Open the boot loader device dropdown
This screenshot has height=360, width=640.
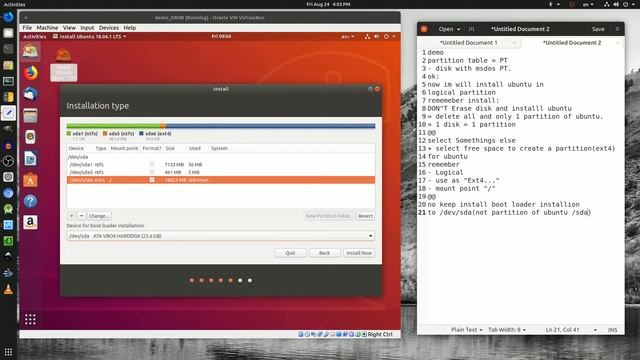pyautogui.click(x=220, y=236)
